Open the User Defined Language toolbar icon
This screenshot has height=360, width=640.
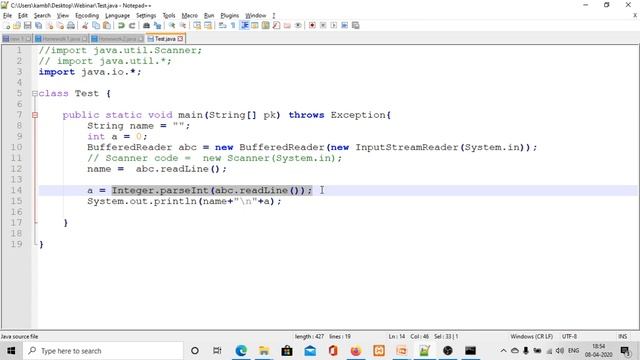click(255, 25)
